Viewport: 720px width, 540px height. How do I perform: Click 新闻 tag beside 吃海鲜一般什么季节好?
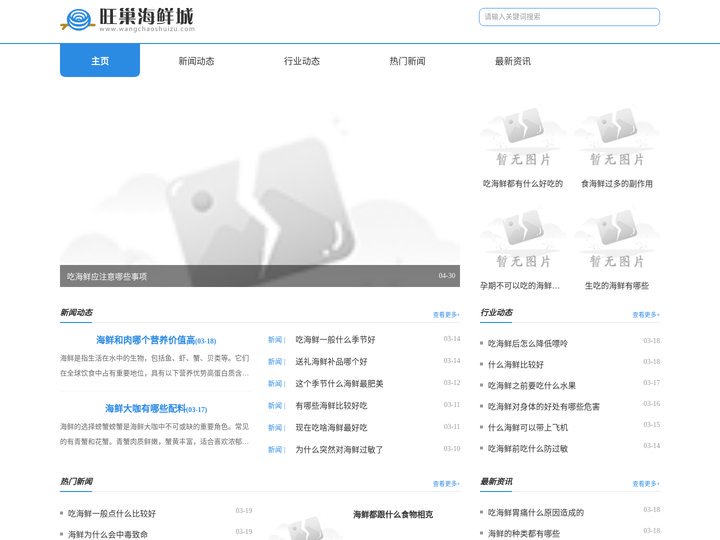click(x=275, y=340)
